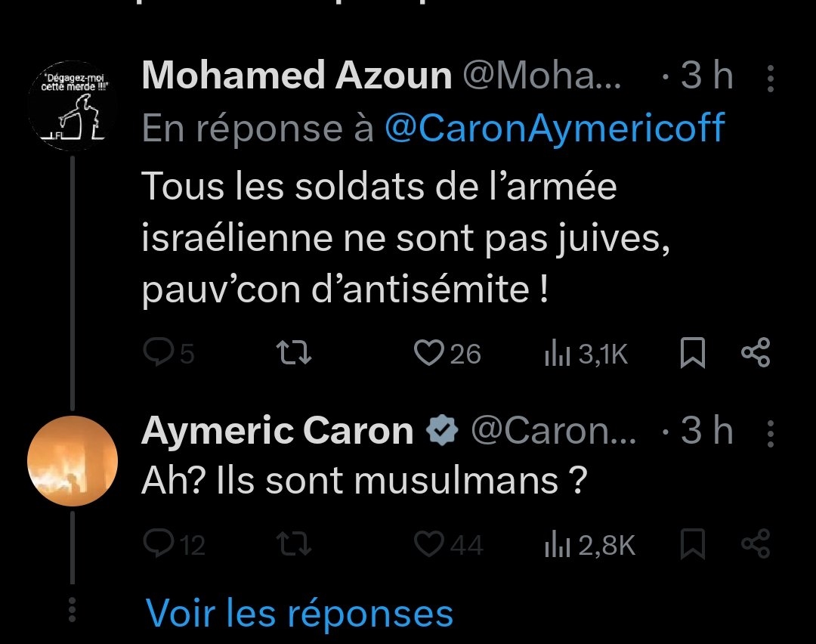Image resolution: width=816 pixels, height=644 pixels.
Task: Open more options for Mohamed Azoun's tweet
Action: (770, 77)
